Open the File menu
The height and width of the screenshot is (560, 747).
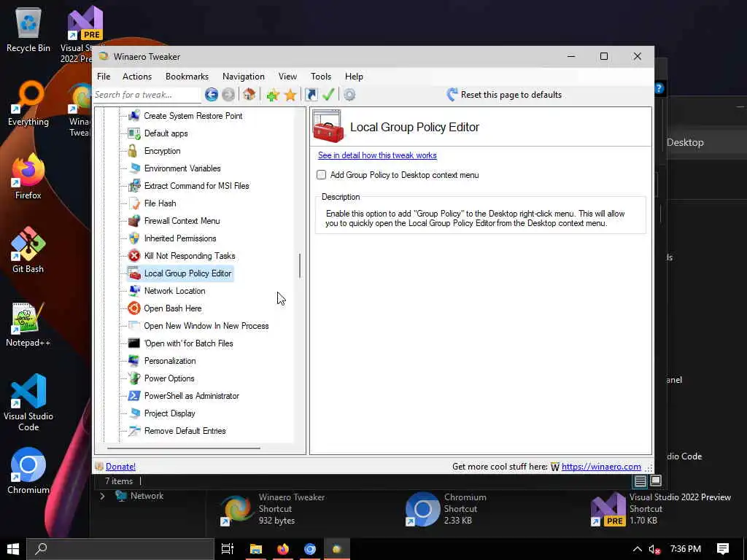click(x=104, y=76)
